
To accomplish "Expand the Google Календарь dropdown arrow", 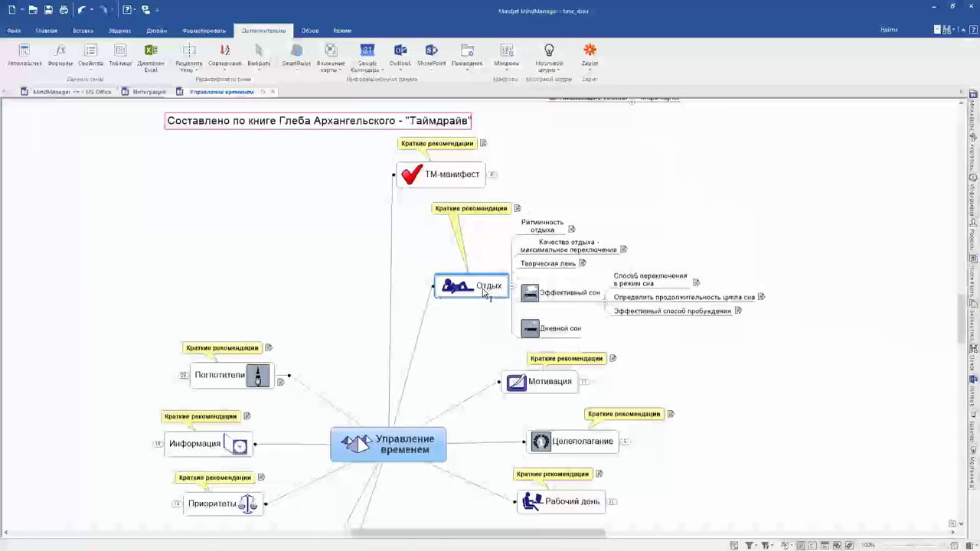I will pos(383,70).
